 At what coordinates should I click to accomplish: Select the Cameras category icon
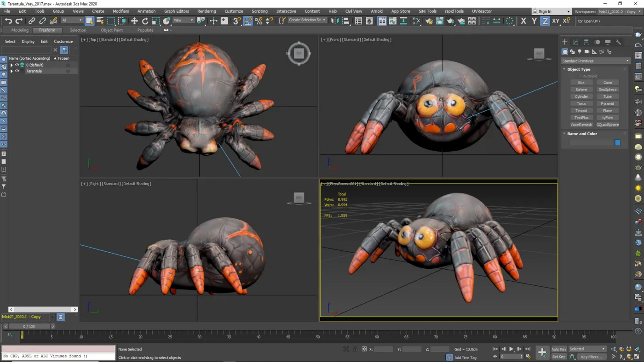click(587, 52)
